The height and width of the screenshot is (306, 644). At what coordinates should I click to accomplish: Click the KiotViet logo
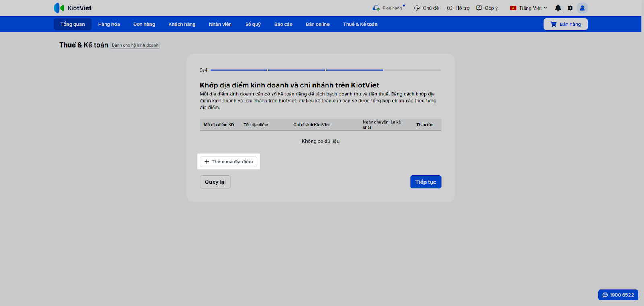tap(72, 8)
